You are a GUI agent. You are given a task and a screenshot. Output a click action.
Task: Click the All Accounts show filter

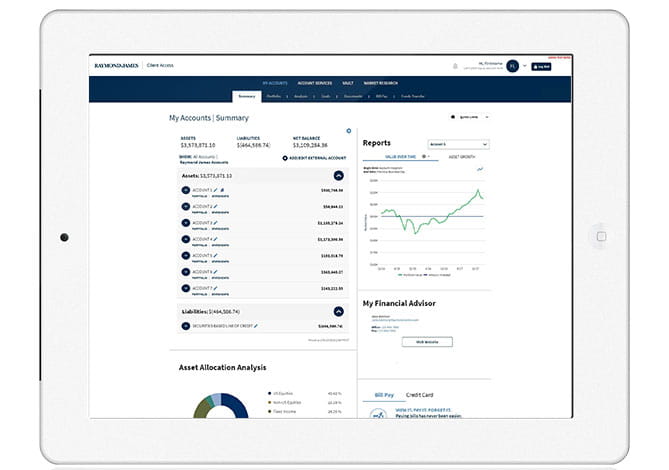coord(204,157)
